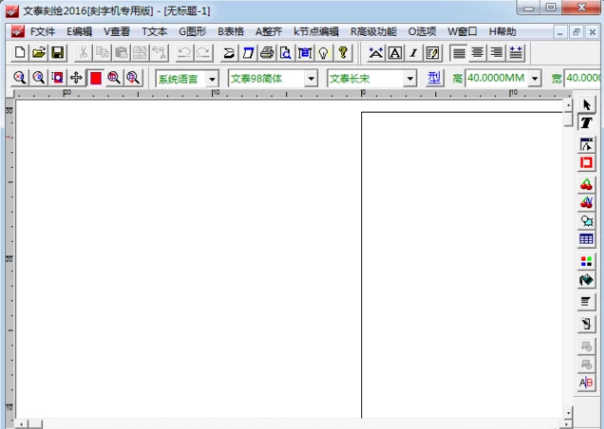
Task: Click the right text alignment icon
Action: (x=496, y=52)
